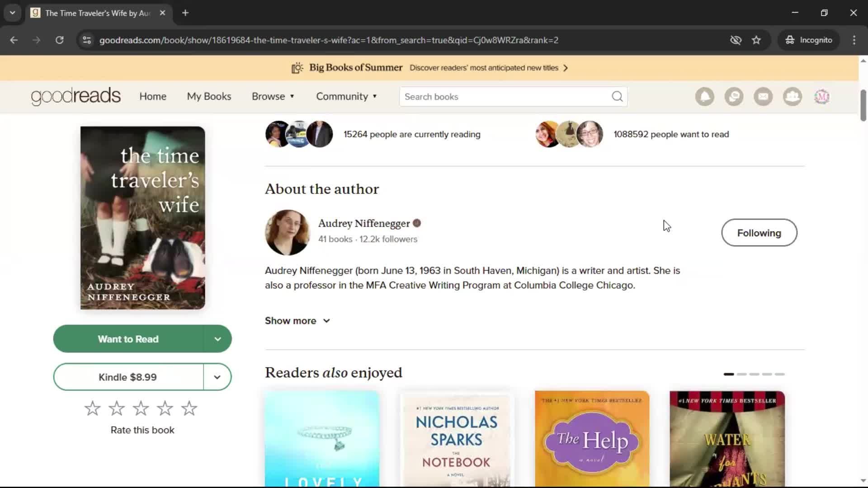Click the Want to Read button
The width and height of the screenshot is (868, 488).
pos(128,339)
